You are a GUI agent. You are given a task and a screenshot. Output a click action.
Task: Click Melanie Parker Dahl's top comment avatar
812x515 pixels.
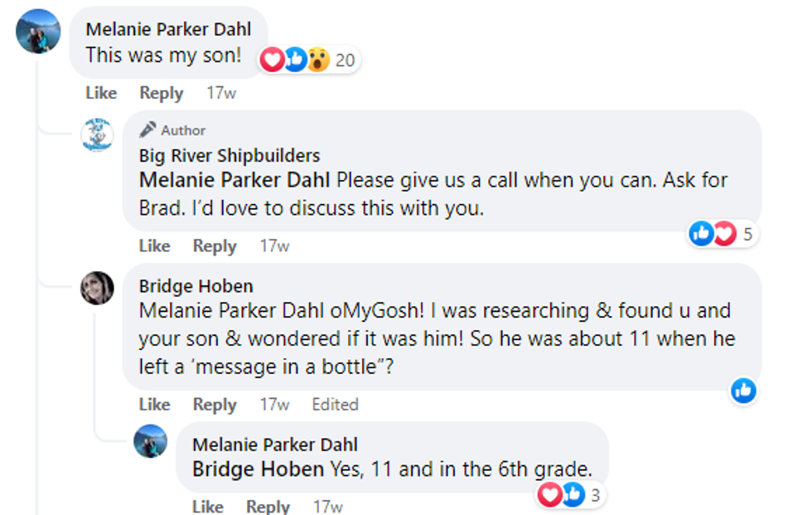click(38, 32)
